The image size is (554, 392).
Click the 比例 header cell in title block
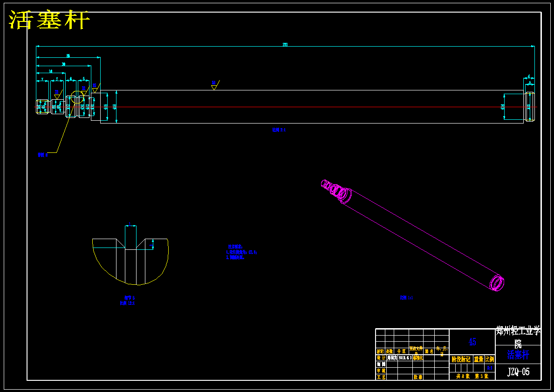490,359
